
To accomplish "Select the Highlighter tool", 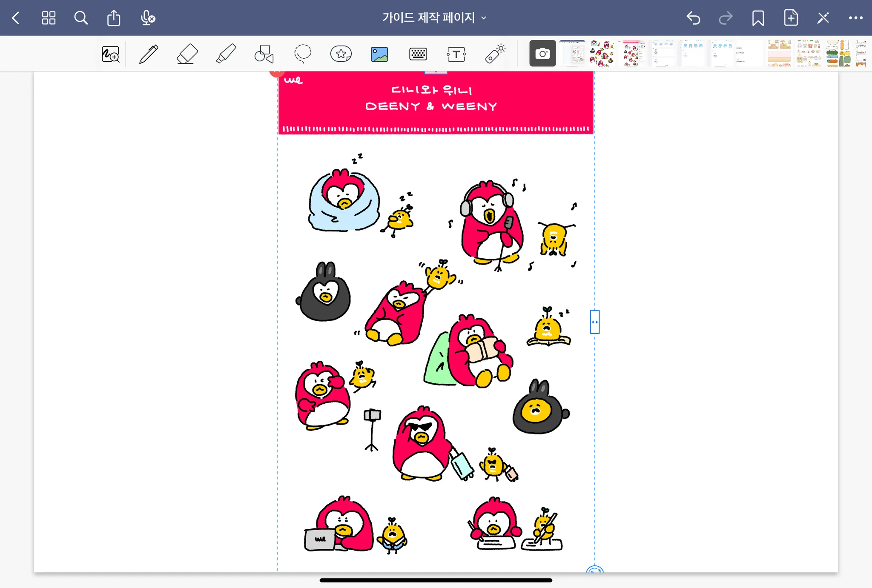I will click(226, 54).
